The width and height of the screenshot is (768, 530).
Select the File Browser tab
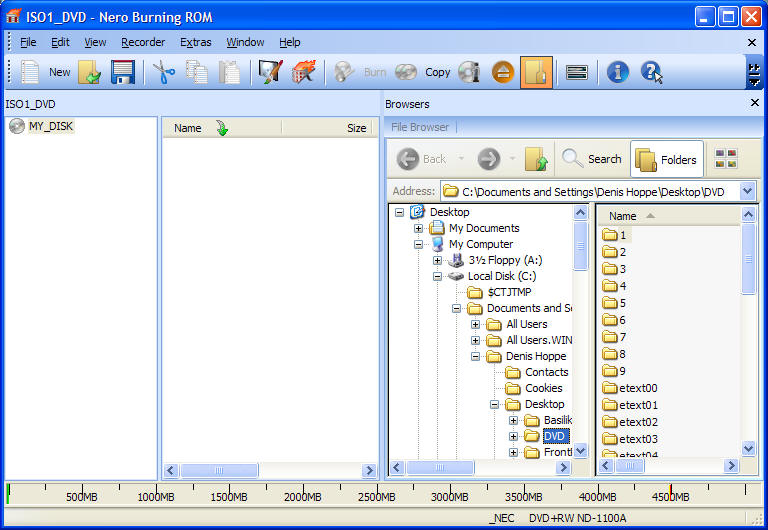420,127
